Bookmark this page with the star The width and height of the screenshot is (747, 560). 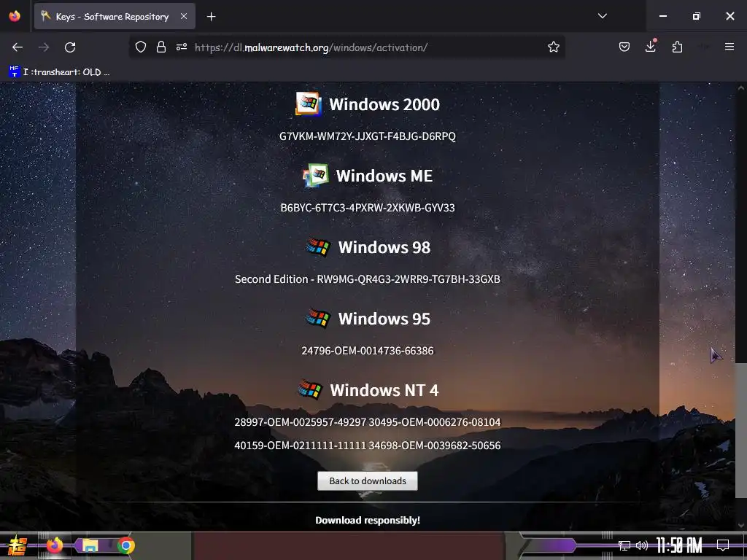(x=553, y=47)
